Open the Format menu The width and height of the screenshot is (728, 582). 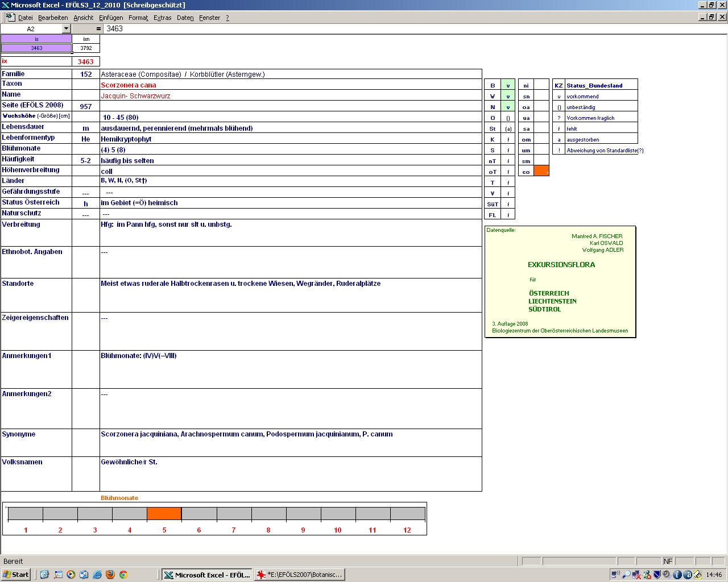click(x=138, y=18)
